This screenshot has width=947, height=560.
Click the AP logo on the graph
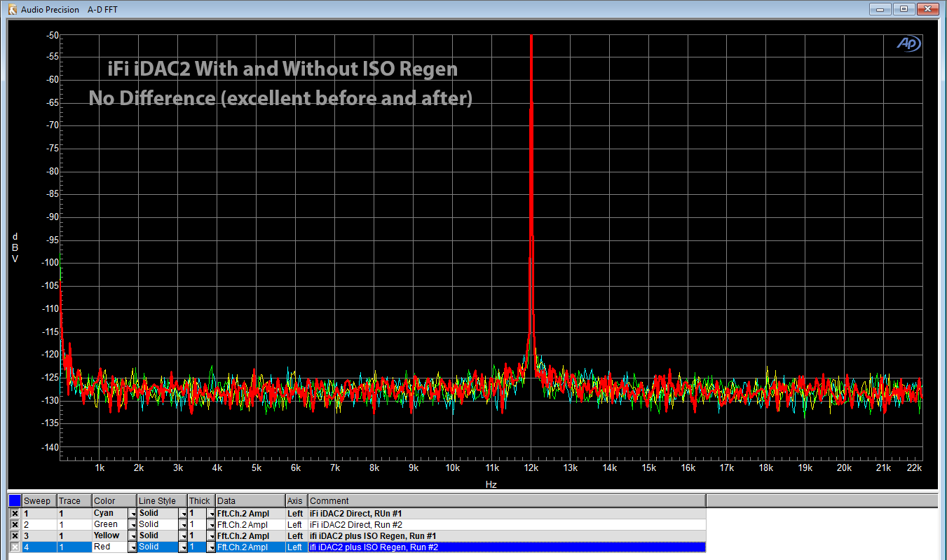pyautogui.click(x=910, y=43)
